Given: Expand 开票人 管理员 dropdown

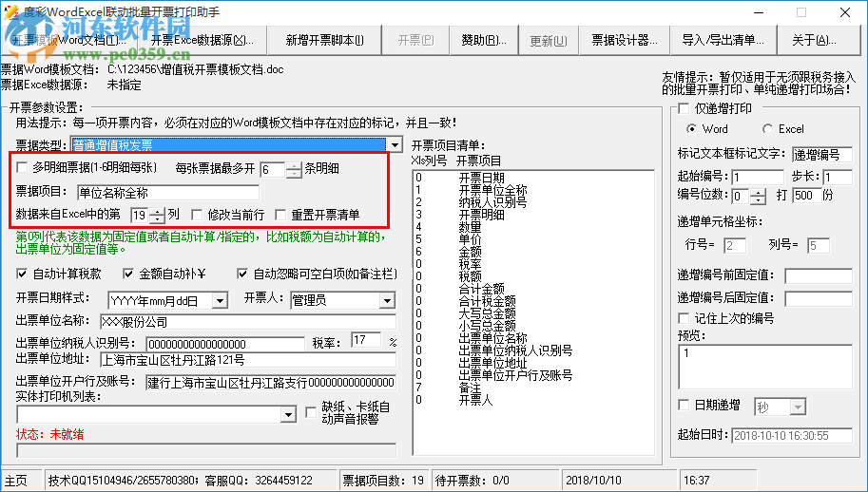Looking at the screenshot, I should [388, 301].
